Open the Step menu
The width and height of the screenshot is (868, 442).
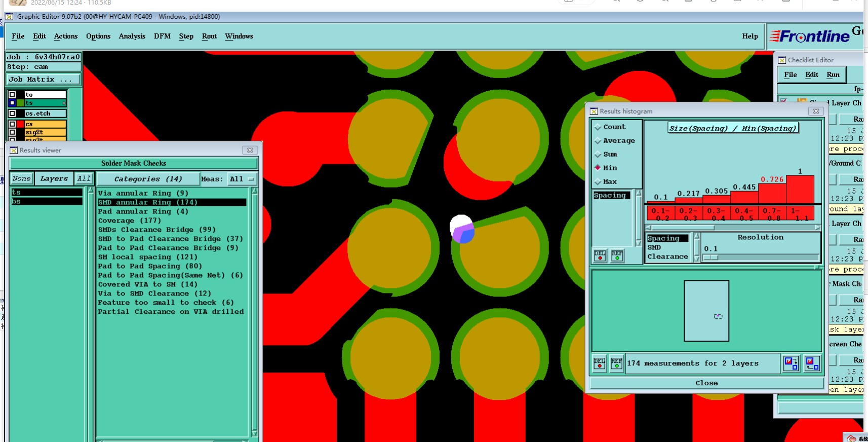[x=186, y=36]
